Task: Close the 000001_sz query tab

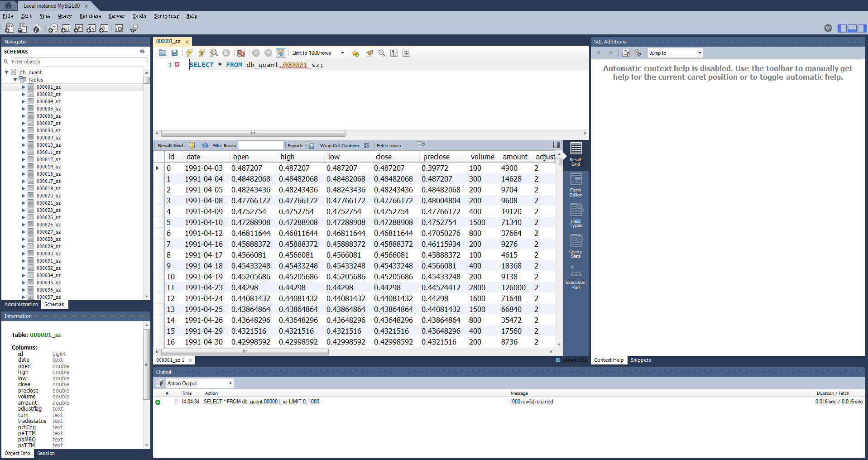Action: point(187,42)
